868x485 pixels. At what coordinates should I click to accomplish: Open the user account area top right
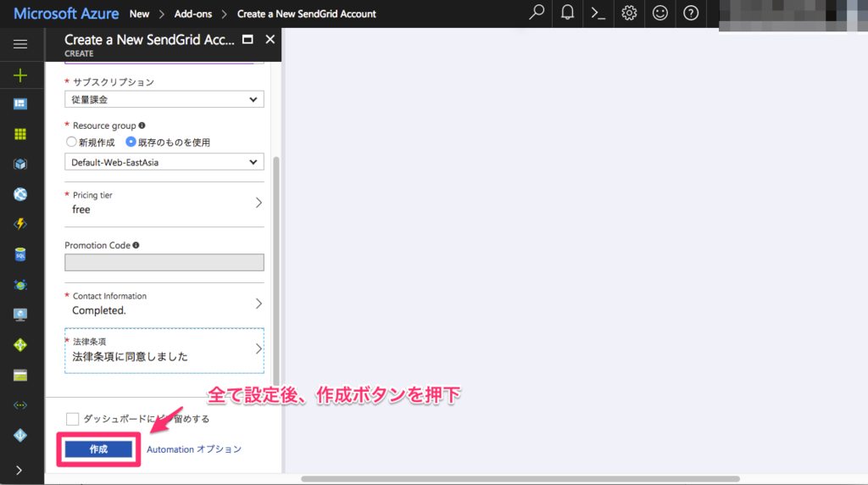(x=793, y=15)
